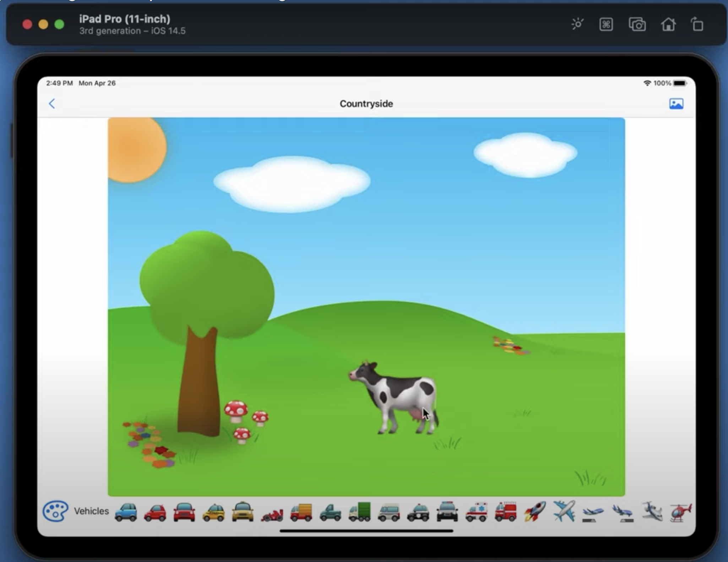Take a simulator screenshot with camera icon
This screenshot has width=728, height=562.
pyautogui.click(x=637, y=25)
